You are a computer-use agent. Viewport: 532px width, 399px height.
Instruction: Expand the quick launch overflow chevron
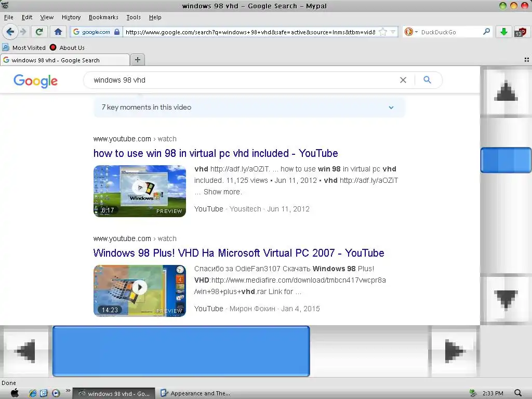(x=68, y=391)
